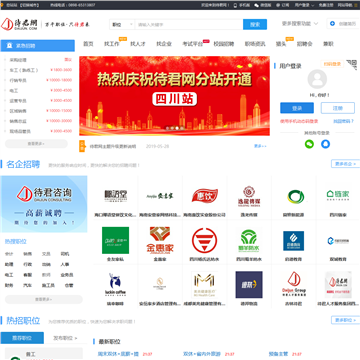Open the 招聘会 nav tab

[x=304, y=44]
